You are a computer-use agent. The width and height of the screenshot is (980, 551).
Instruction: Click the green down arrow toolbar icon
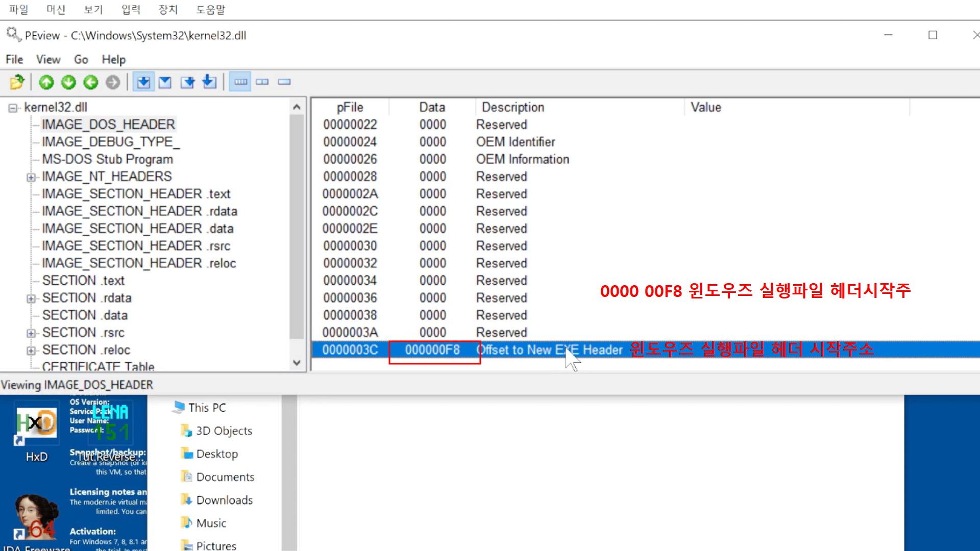[68, 82]
